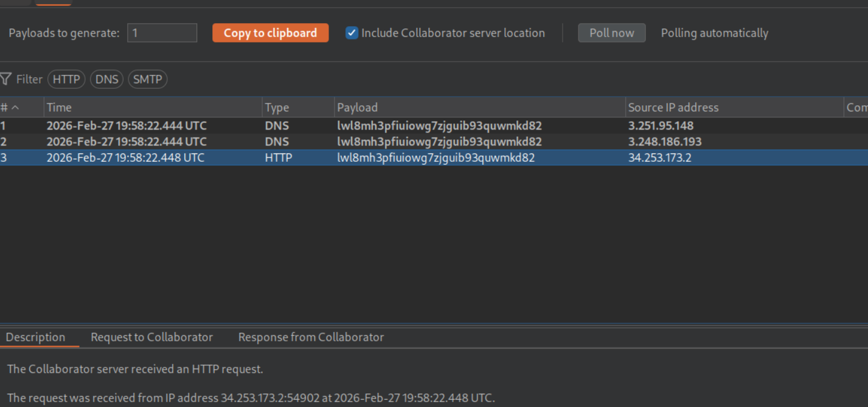This screenshot has width=868, height=407.
Task: Sort table by Type column header
Action: click(x=298, y=108)
